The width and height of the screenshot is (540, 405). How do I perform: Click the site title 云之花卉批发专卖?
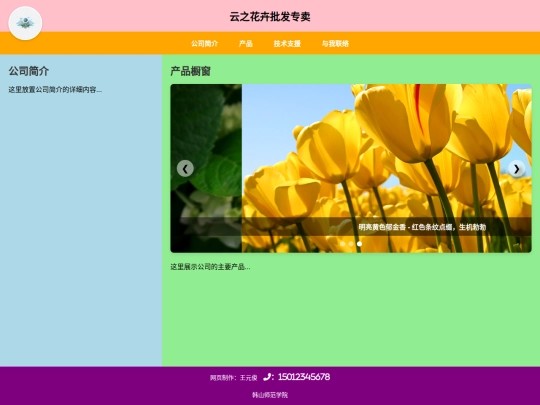270,17
